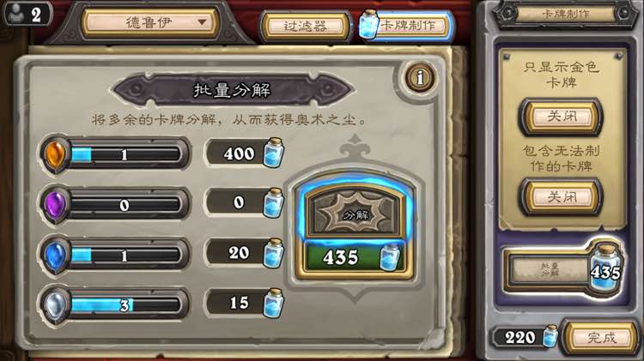Click the white common gem icon
The width and height of the screenshot is (644, 361).
coord(56,305)
